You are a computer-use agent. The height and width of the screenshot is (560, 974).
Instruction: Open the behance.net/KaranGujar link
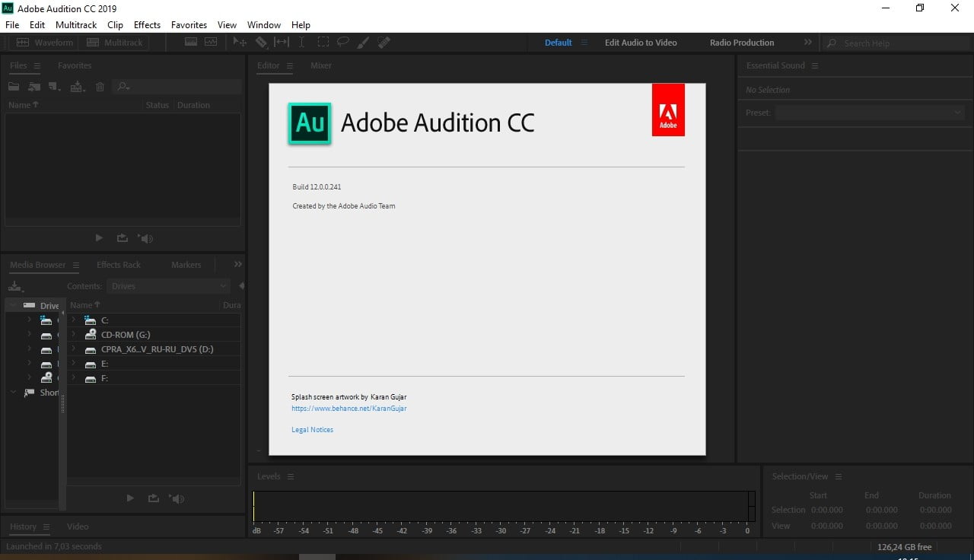pos(349,409)
